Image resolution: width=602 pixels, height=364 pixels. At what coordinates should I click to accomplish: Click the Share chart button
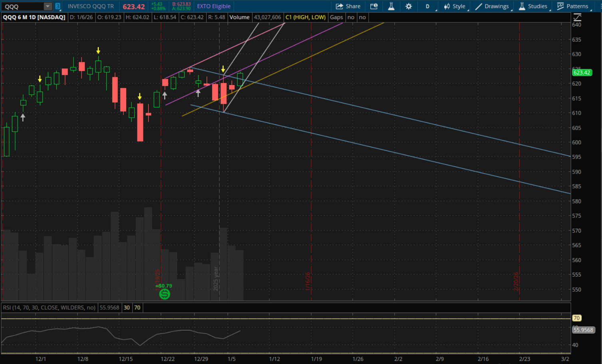pos(348,6)
